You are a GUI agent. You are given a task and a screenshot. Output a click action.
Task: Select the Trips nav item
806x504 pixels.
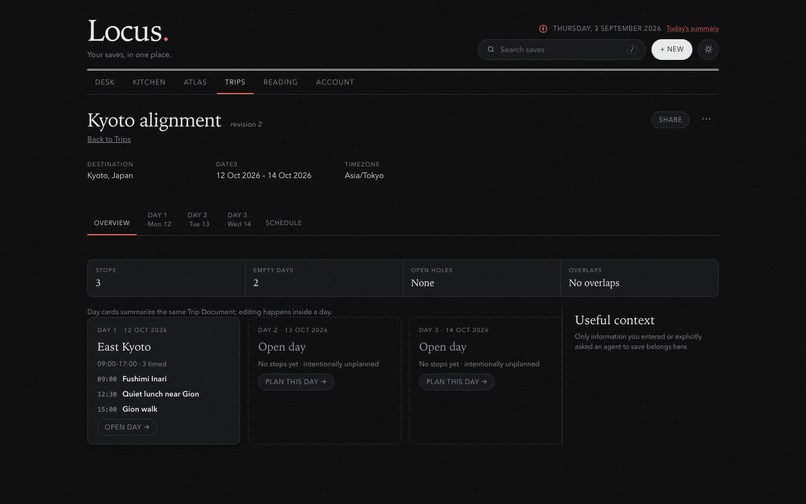pos(235,82)
